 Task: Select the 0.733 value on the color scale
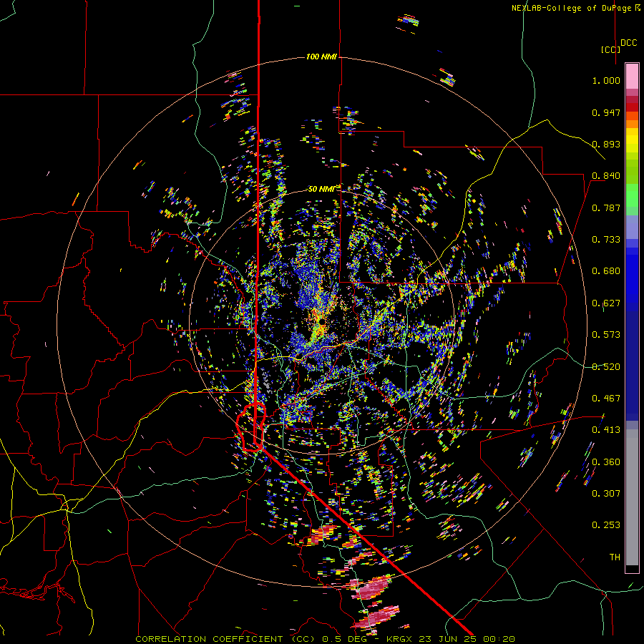coord(606,240)
